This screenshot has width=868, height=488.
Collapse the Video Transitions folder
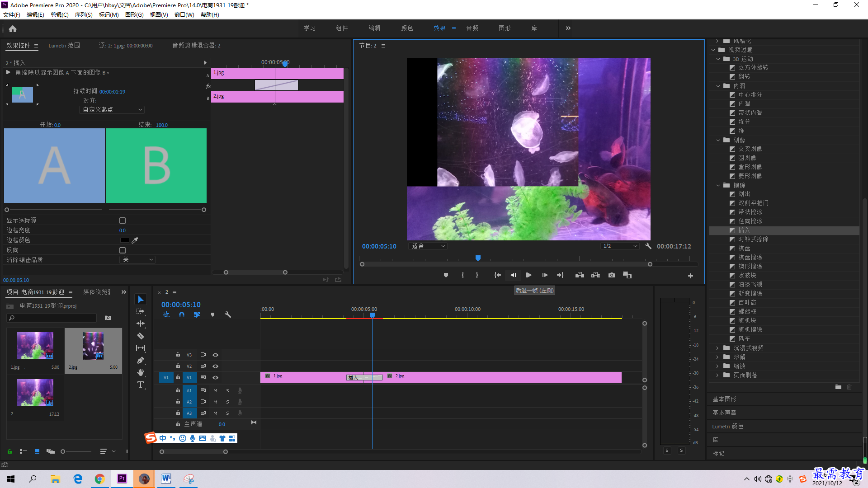713,50
